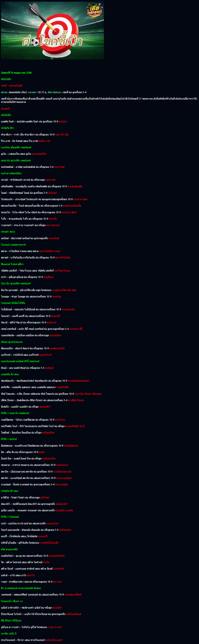Click the red bullseye target center
199x644 pixels.
(55, 31)
